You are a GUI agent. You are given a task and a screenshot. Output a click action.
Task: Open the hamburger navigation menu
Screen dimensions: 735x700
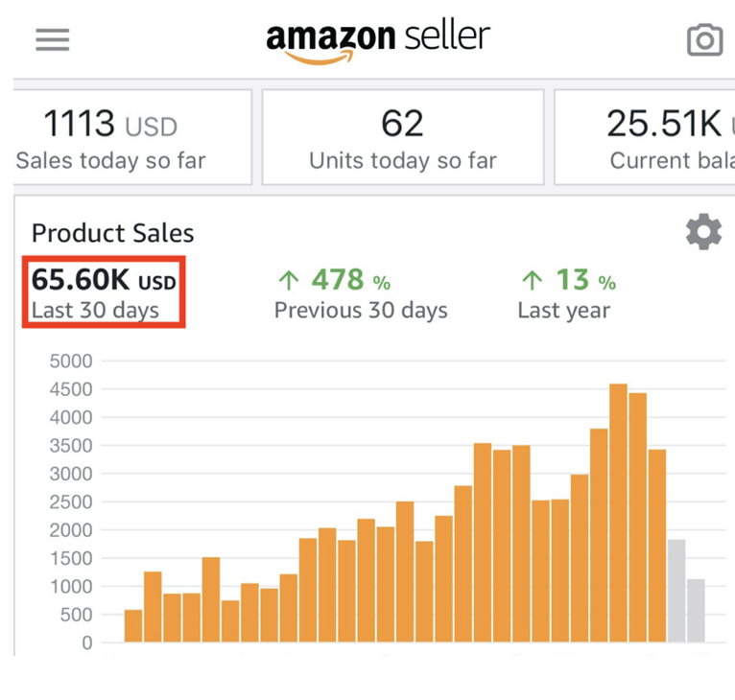pyautogui.click(x=53, y=39)
